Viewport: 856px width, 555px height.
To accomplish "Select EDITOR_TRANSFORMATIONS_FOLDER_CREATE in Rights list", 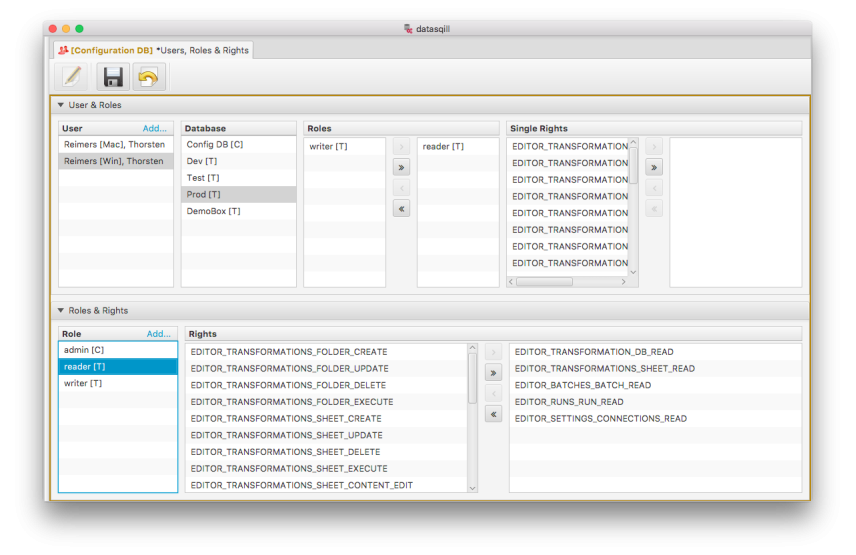I will tap(289, 352).
